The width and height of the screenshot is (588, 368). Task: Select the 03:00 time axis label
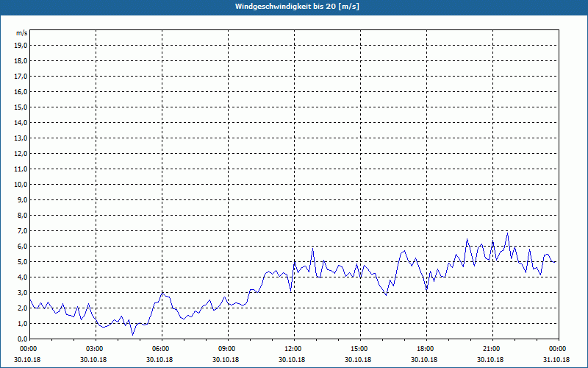tap(94, 349)
